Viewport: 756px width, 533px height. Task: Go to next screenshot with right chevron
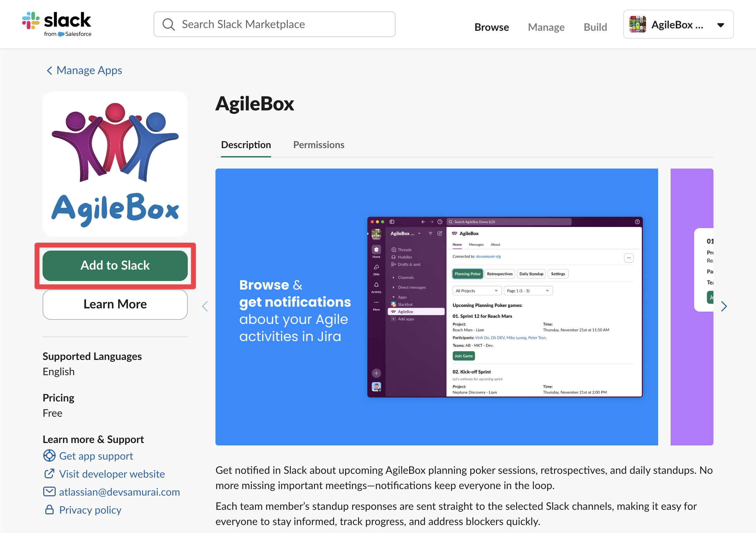tap(724, 306)
